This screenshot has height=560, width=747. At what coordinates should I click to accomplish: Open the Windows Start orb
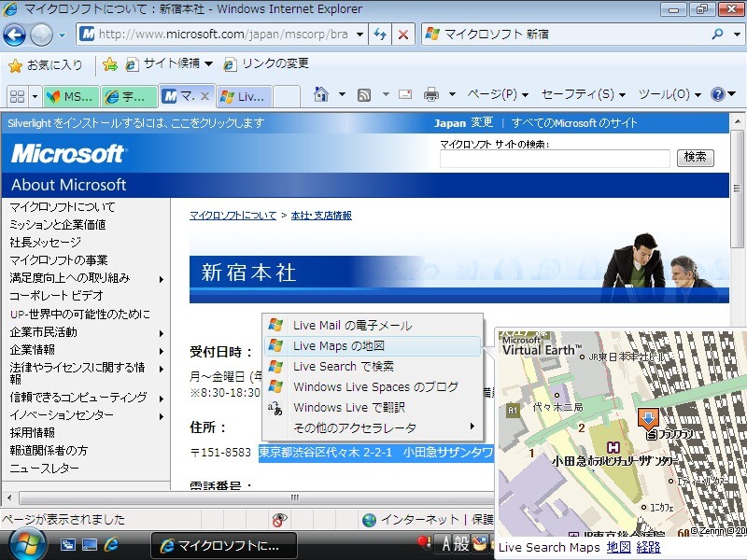pyautogui.click(x=28, y=544)
